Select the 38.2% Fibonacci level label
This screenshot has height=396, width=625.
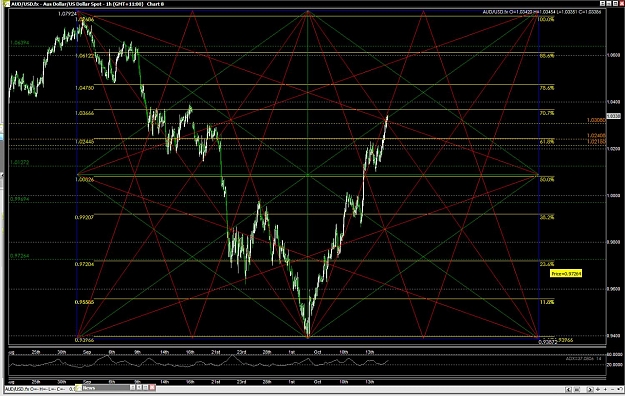546,218
